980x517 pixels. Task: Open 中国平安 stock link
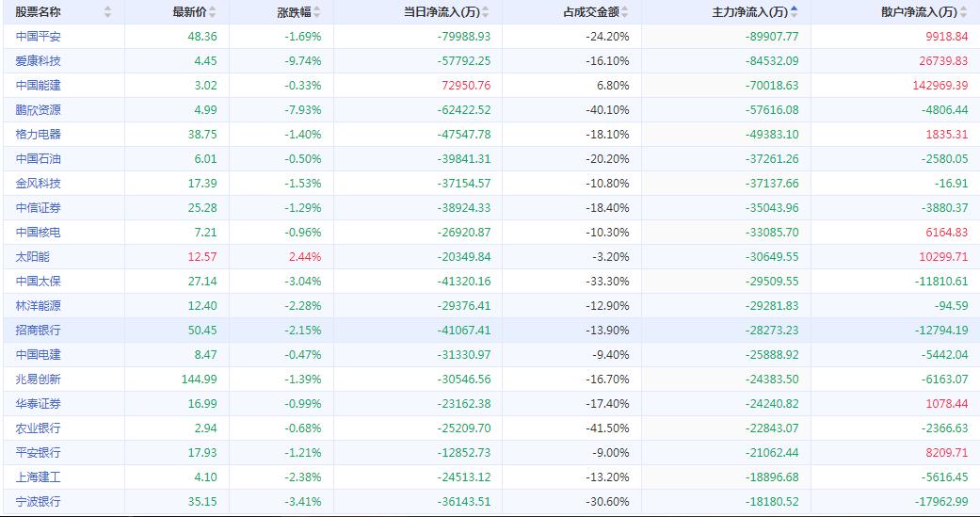pyautogui.click(x=38, y=37)
